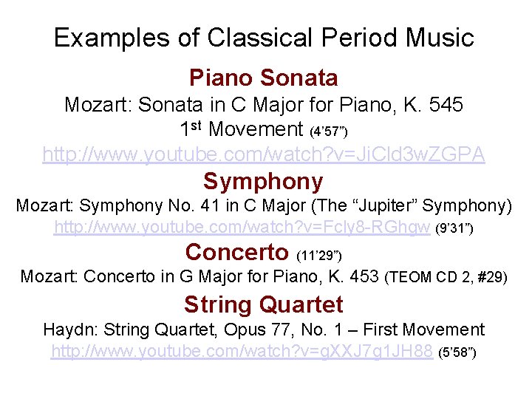Click the 1st Movement text
Viewport: 532px width, 399px height.
tap(242, 129)
